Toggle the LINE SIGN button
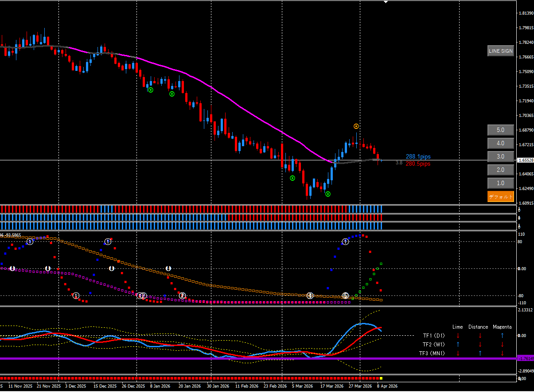The height and width of the screenshot is (392, 534). tap(500, 51)
